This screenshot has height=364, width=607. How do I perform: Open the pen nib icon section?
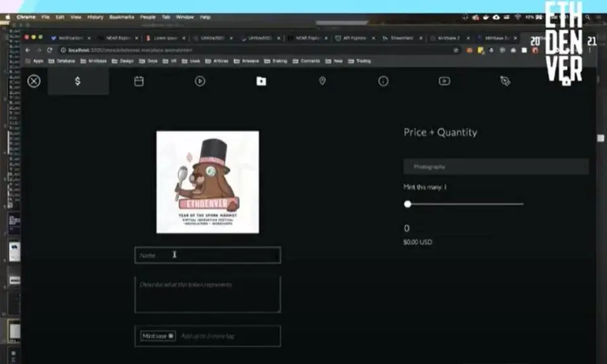(505, 81)
